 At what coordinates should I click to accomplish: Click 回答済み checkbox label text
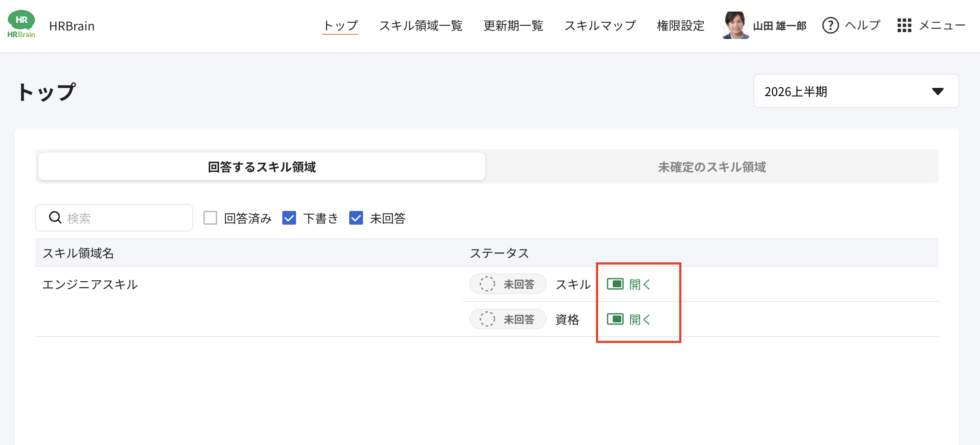tap(248, 218)
